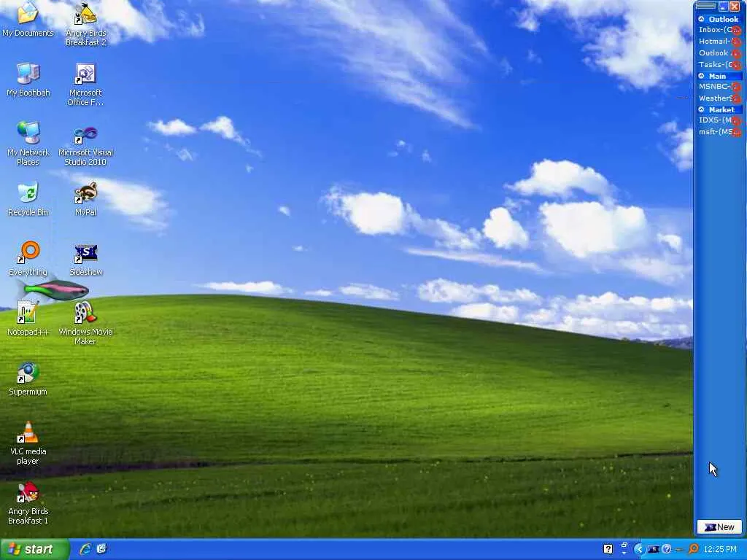Open the Weather ticket in the Sideshow bar
This screenshot has height=560, width=747.
click(715, 98)
